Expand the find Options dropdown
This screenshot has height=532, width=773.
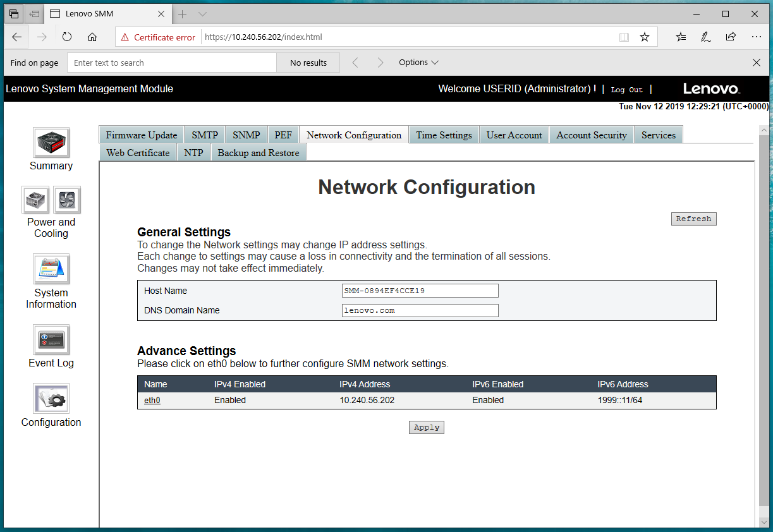pyautogui.click(x=418, y=63)
